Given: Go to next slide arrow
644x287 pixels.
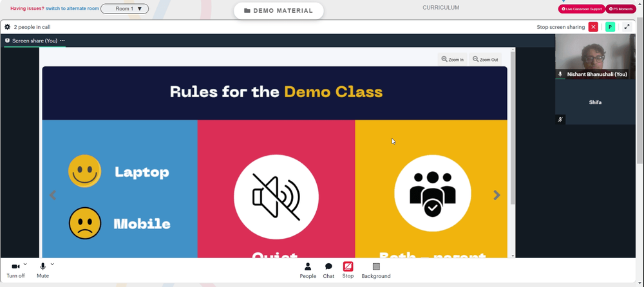Looking at the screenshot, I should [x=497, y=195].
